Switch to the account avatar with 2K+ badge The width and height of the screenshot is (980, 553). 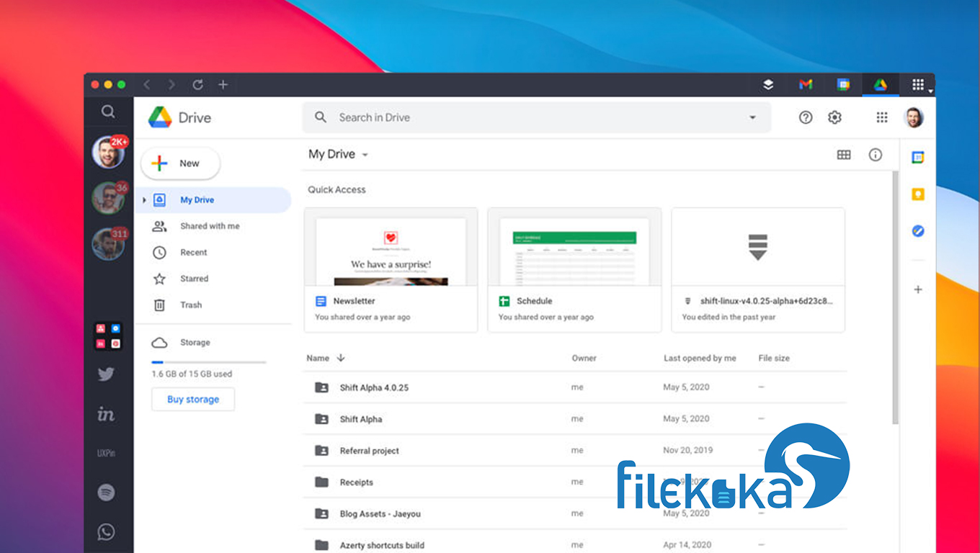(x=108, y=152)
